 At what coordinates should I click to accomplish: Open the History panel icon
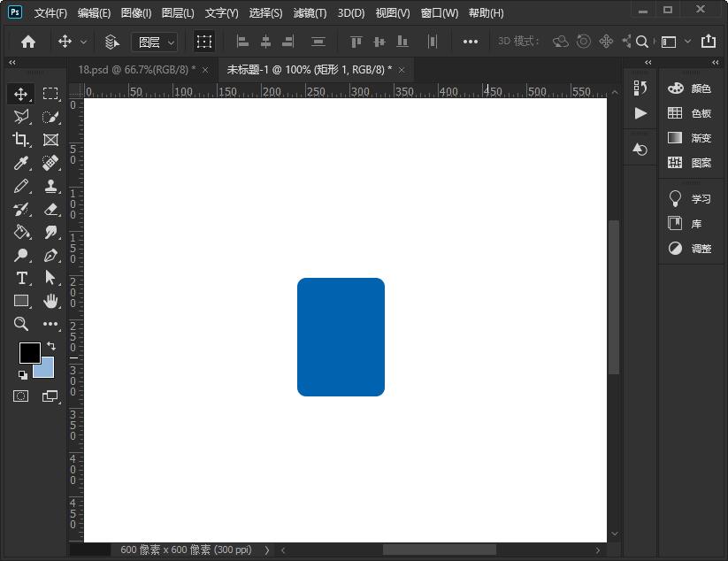point(640,87)
